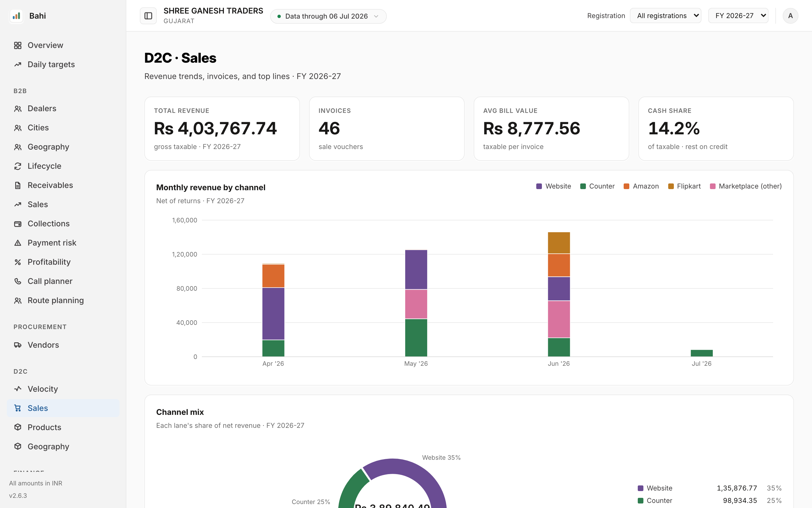This screenshot has height=508, width=812.
Task: Open the user avatar A menu
Action: (x=790, y=16)
